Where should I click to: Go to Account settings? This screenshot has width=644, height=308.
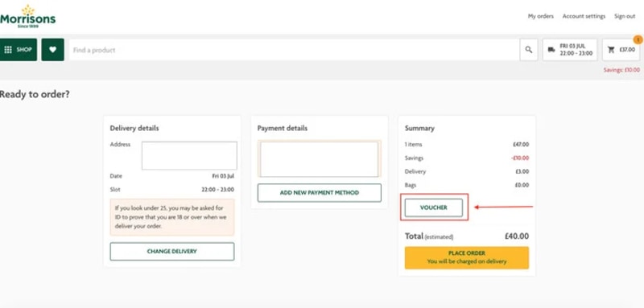coord(584,16)
